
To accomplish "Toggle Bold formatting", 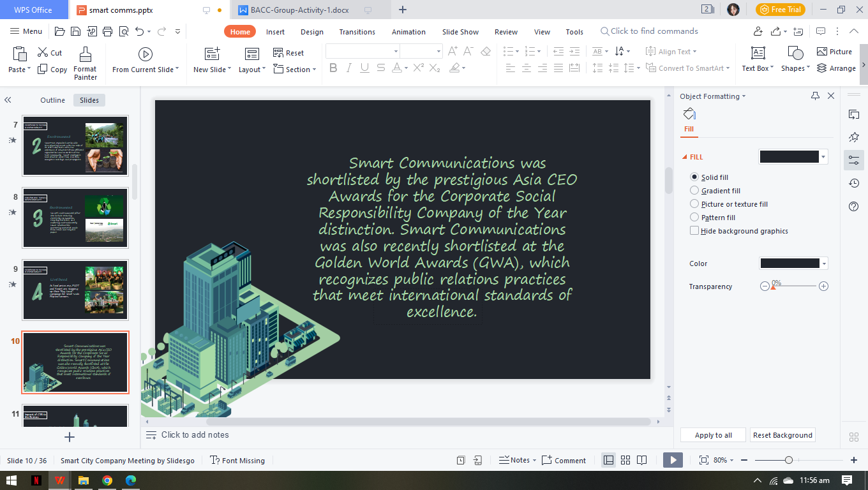I will tap(333, 68).
